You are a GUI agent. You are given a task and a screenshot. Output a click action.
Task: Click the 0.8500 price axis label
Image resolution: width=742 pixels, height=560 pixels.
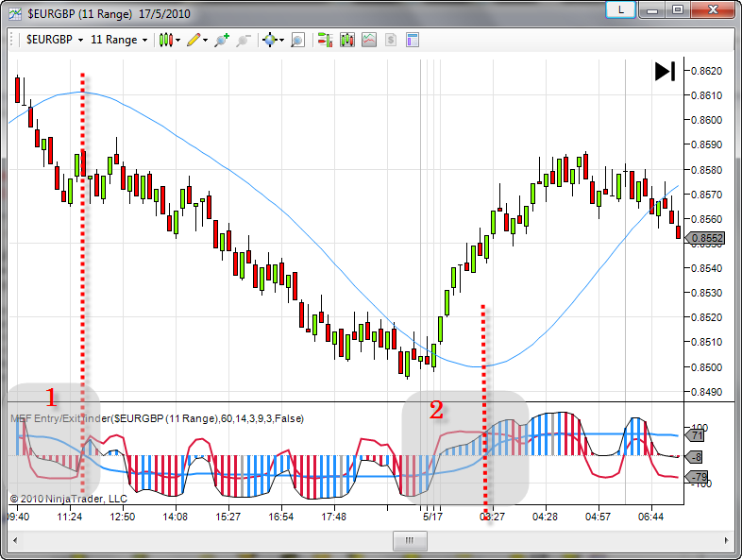[x=706, y=367]
